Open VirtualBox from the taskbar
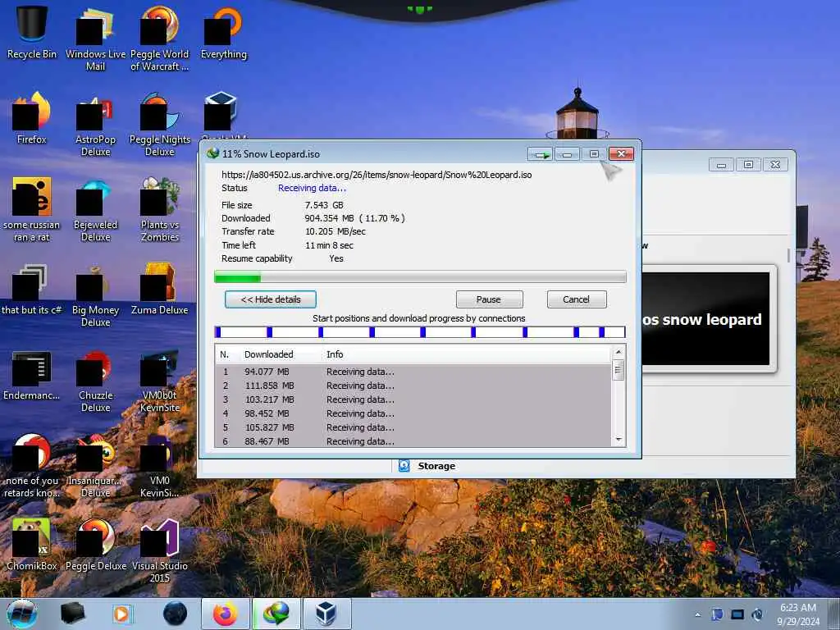The height and width of the screenshot is (630, 840). (x=326, y=614)
